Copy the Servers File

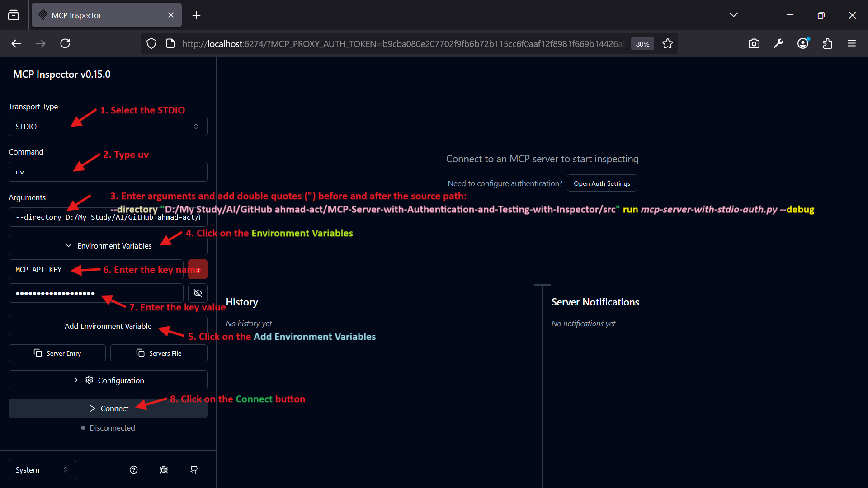[159, 353]
